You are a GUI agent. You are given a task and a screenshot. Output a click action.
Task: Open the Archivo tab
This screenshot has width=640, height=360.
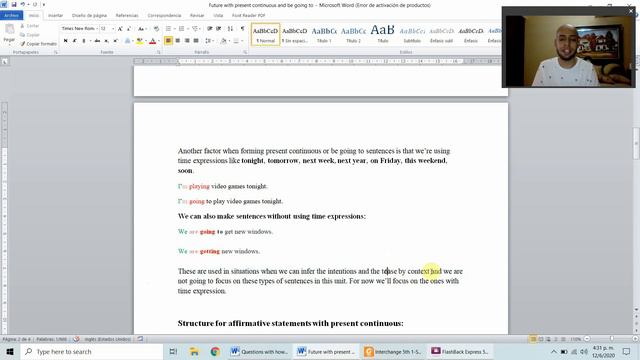11,16
